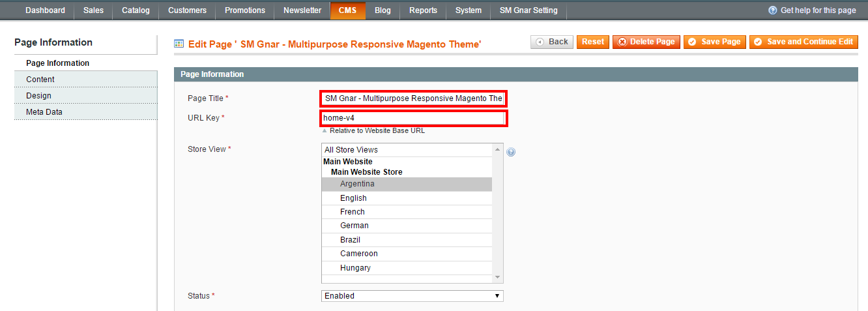Click the edit page grid icon

pyautogui.click(x=179, y=44)
